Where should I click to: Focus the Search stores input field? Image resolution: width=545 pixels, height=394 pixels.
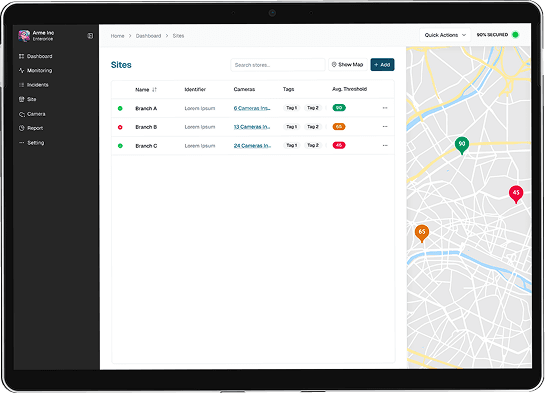tap(278, 65)
